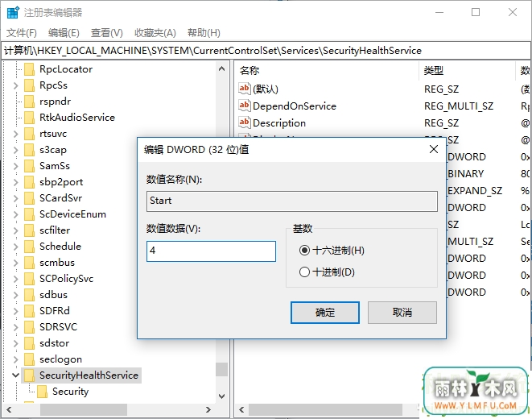The width and height of the screenshot is (532, 419).
Task: Maximize the Registry Editor window
Action: coord(476,13)
